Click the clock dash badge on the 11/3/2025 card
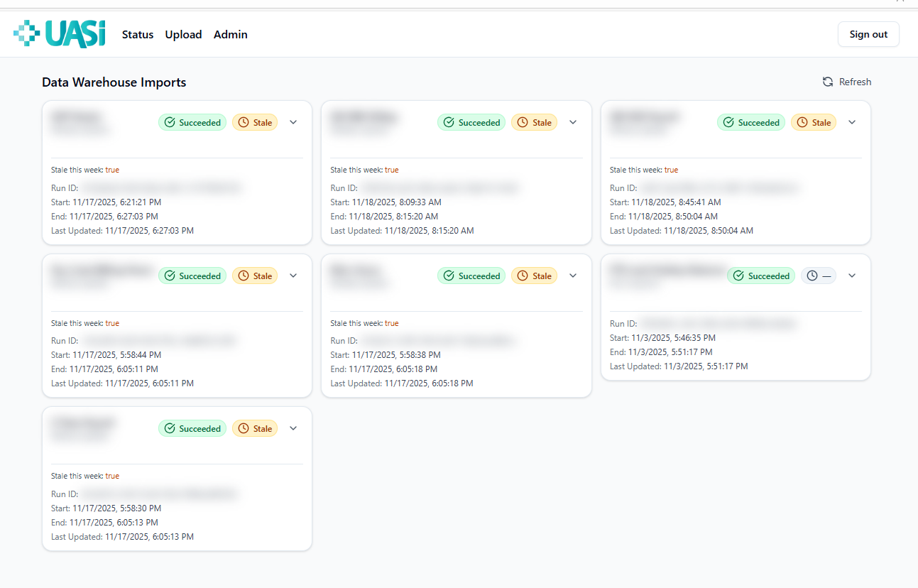This screenshot has height=588, width=918. pyautogui.click(x=819, y=276)
